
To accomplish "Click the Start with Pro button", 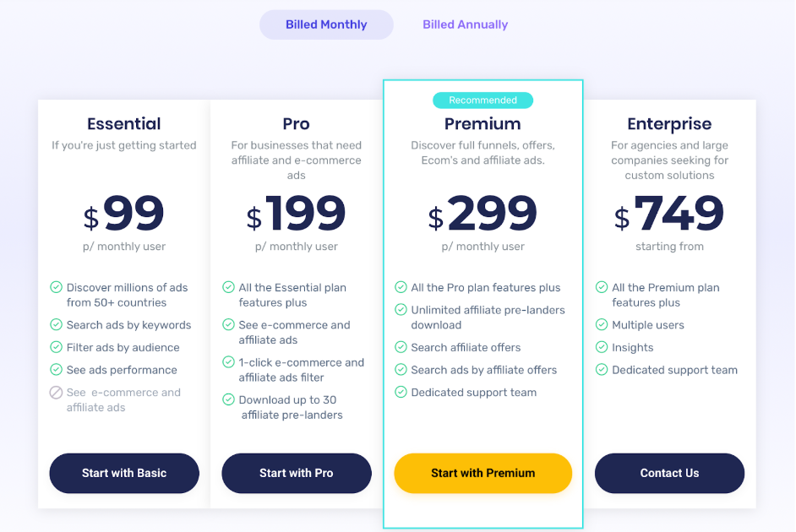I will pyautogui.click(x=297, y=473).
